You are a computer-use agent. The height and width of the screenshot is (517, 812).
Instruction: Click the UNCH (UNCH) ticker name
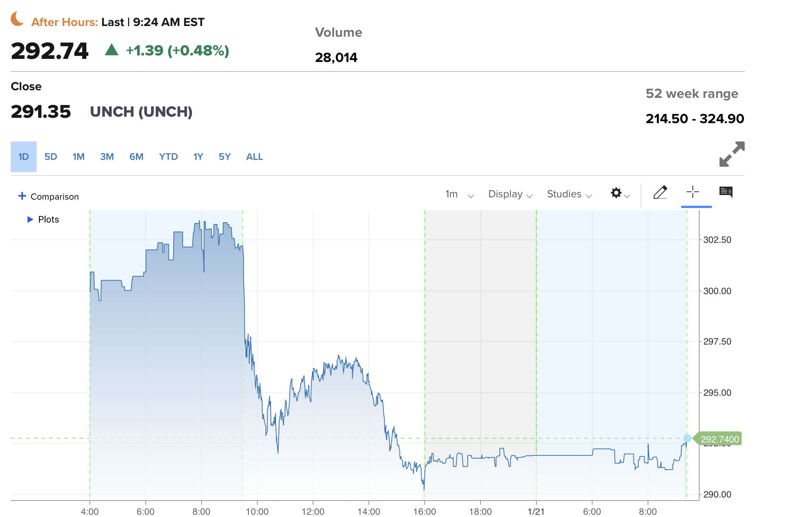(141, 112)
